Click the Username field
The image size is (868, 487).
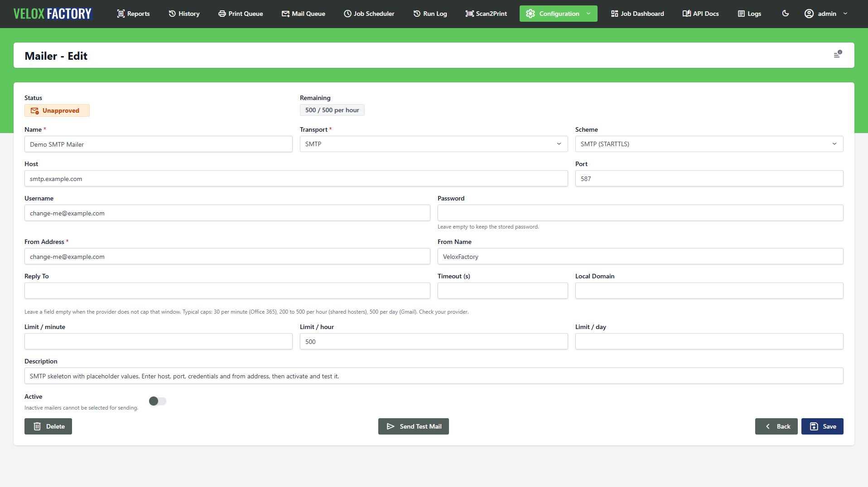[x=227, y=213]
